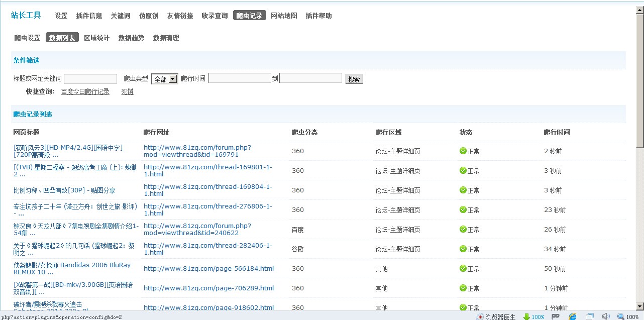This screenshot has height=320, width=644.
Task: Select the 爬虫记录 tab
Action: tap(250, 16)
